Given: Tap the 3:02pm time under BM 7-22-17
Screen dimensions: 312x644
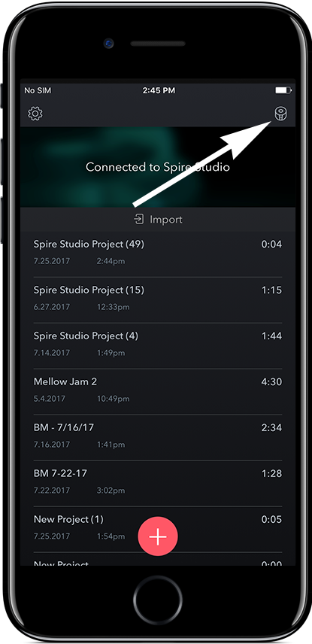Looking at the screenshot, I should [111, 491].
